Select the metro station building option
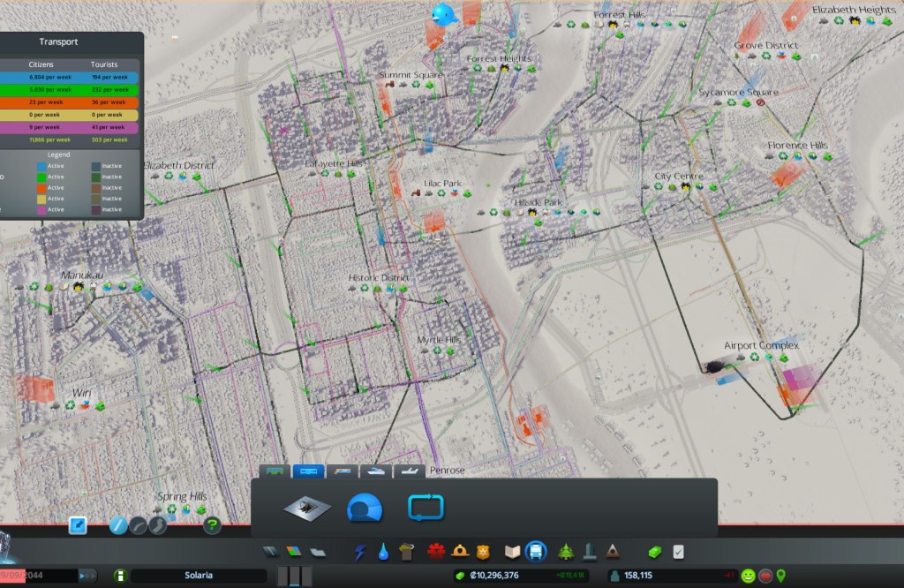Viewport: 904px width, 588px height. [306, 507]
